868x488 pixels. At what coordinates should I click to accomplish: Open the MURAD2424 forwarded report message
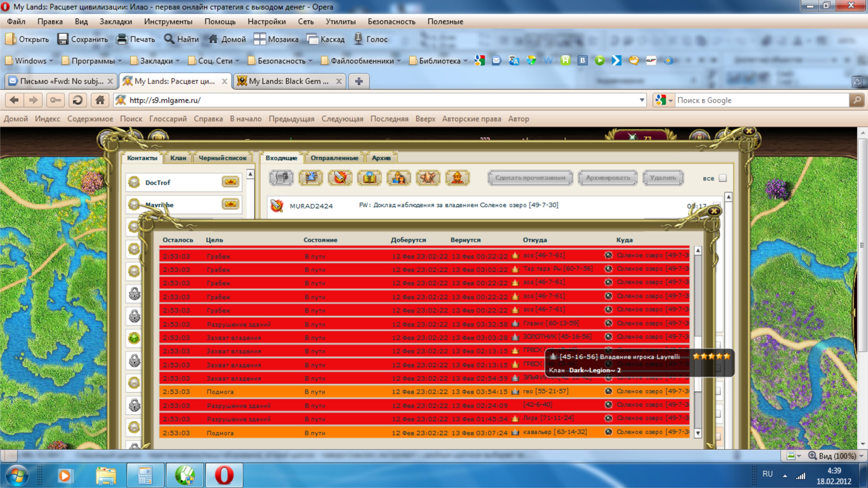495,205
